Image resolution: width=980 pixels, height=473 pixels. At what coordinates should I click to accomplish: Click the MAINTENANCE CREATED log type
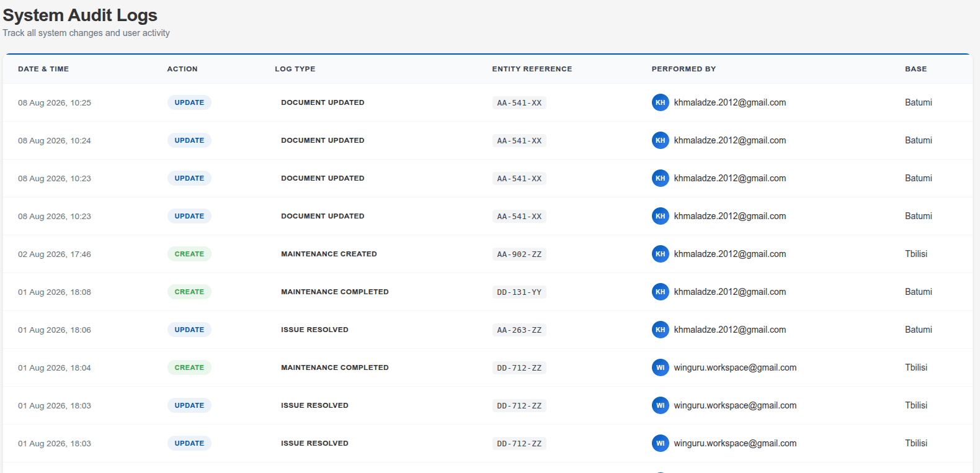(329, 254)
